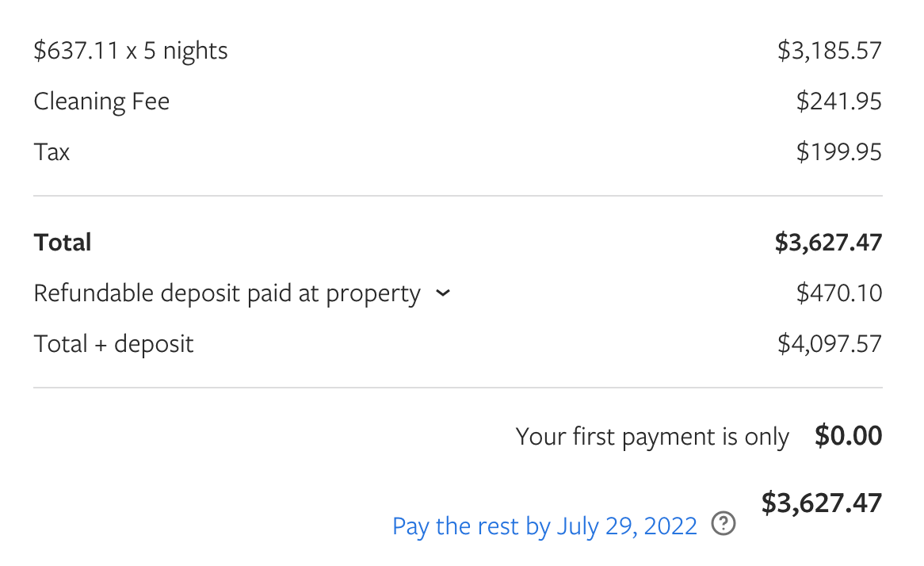Click the '$637.11 x 5 nights' line
The width and height of the screenshot is (924, 566).
(131, 51)
